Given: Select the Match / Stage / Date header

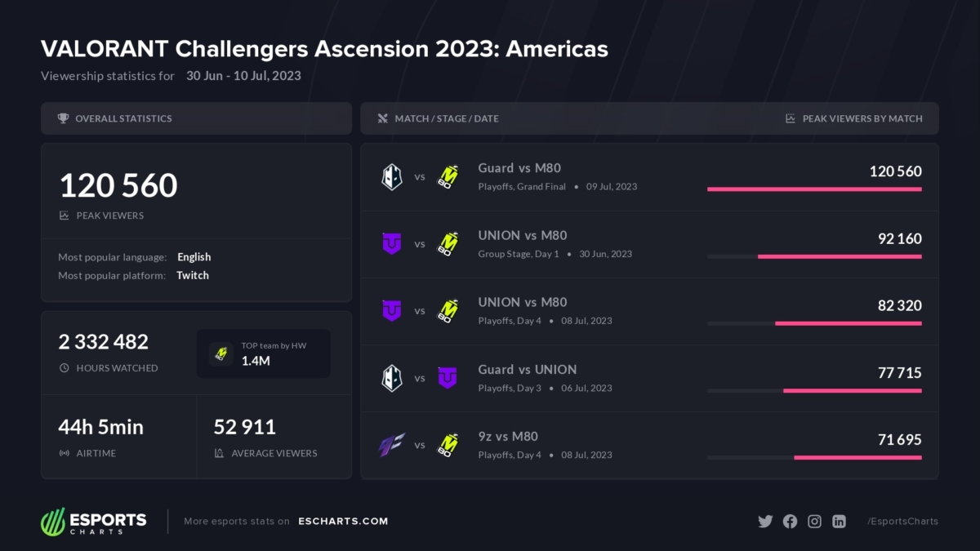Looking at the screenshot, I should pos(446,118).
